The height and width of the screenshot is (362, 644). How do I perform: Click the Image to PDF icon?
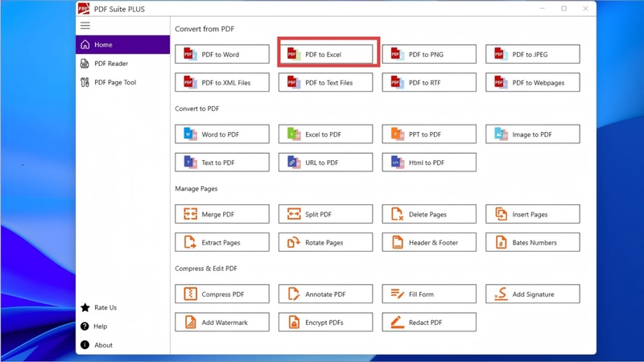coord(501,134)
